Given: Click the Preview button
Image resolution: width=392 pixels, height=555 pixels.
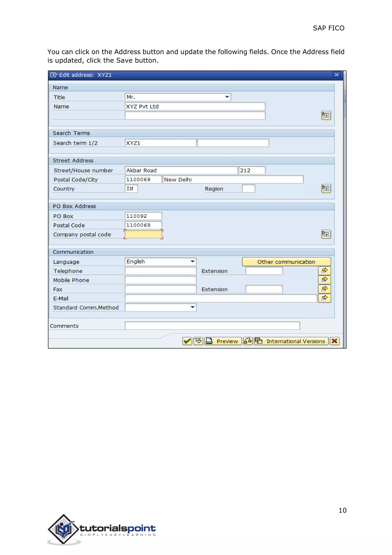Looking at the screenshot, I should 223,341.
